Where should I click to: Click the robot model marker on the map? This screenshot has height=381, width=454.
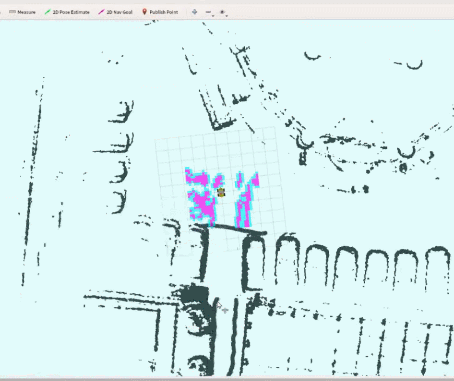pos(221,192)
